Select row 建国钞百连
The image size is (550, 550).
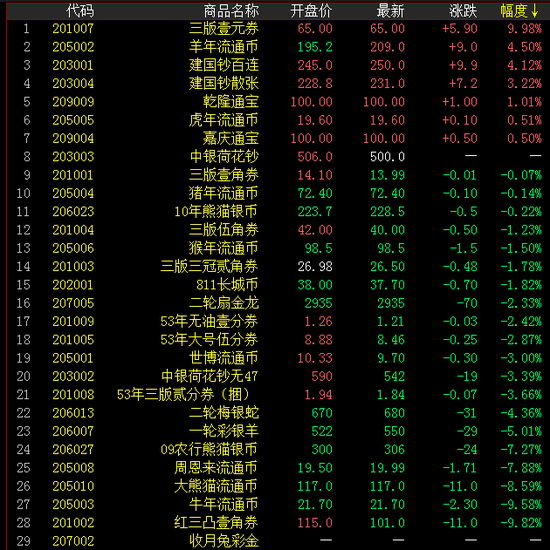pyautogui.click(x=278, y=65)
